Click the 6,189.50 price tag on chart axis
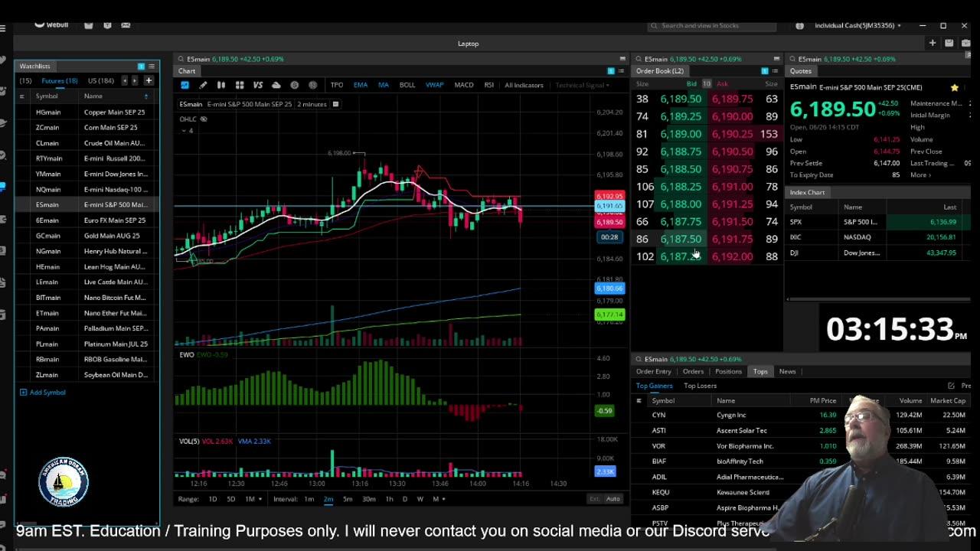The image size is (980, 551). [610, 222]
